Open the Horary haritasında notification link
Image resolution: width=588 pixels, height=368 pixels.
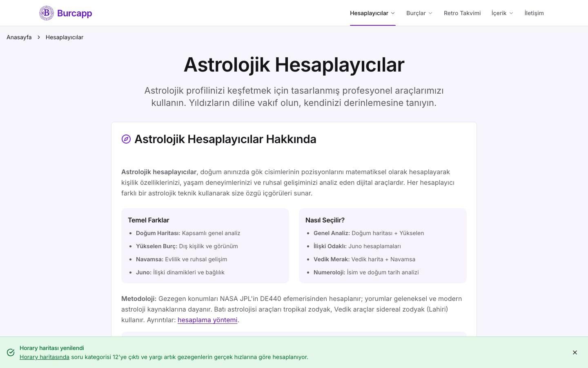45,357
